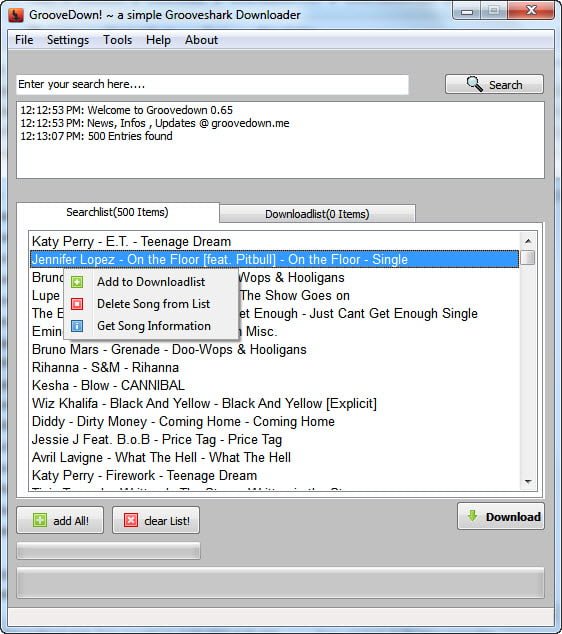Choose Get Song Information
This screenshot has height=634, width=562.
click(x=151, y=326)
